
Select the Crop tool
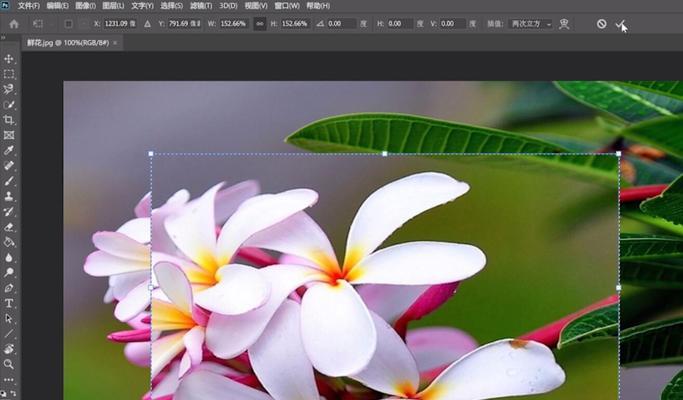pyautogui.click(x=9, y=120)
